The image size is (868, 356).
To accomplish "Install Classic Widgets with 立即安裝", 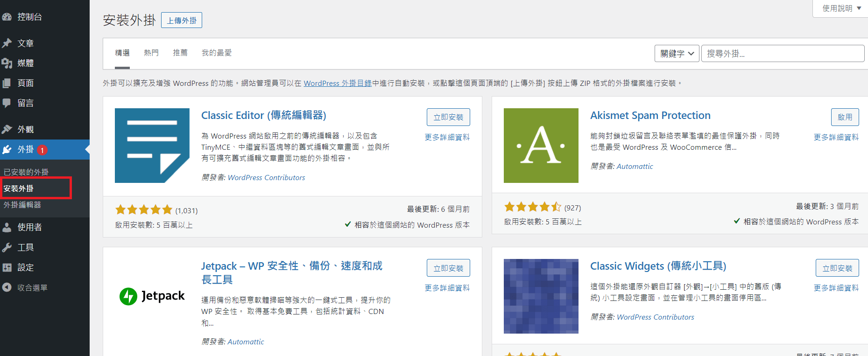I will [x=837, y=268].
